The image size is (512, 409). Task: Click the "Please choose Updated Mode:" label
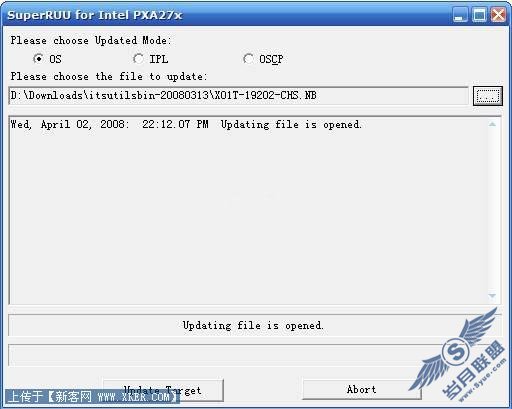[x=91, y=40]
